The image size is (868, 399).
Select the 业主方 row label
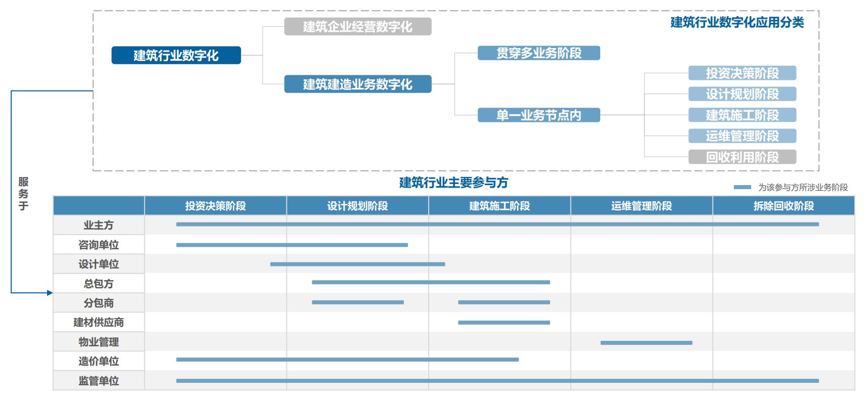pos(99,225)
